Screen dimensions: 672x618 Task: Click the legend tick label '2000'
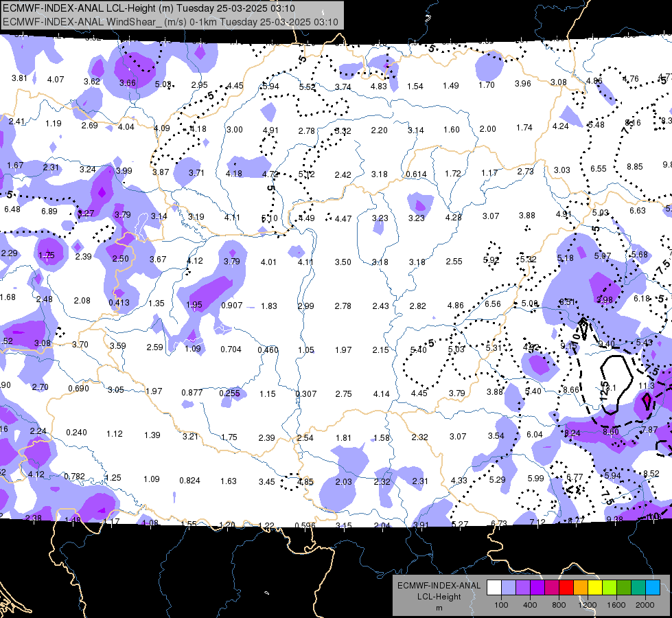point(645,605)
